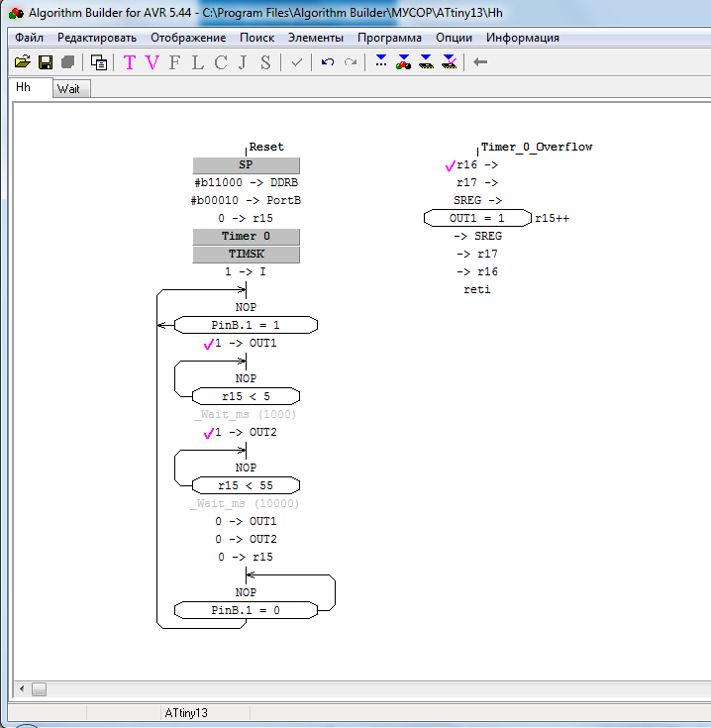Select the 'r15 < 55' condition block

(246, 485)
